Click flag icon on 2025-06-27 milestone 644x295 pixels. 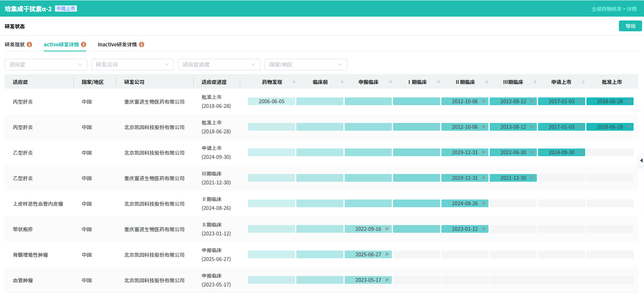tap(387, 254)
